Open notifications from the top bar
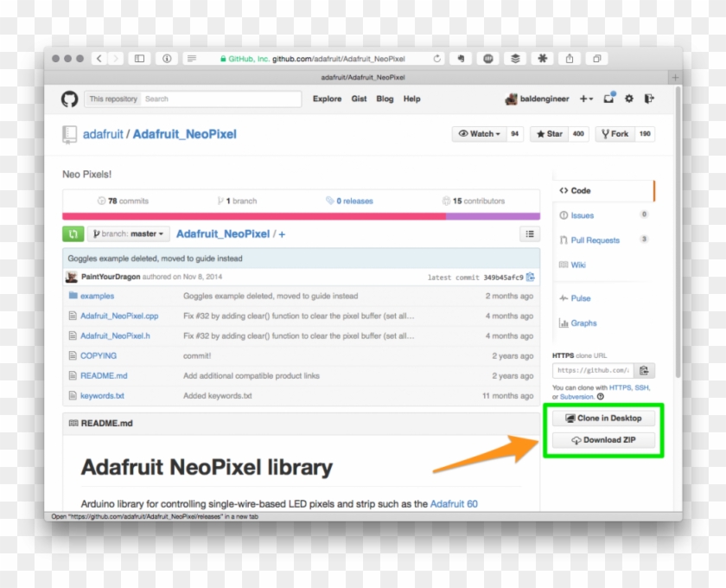Screen dimensions: 726x588 click(x=608, y=99)
